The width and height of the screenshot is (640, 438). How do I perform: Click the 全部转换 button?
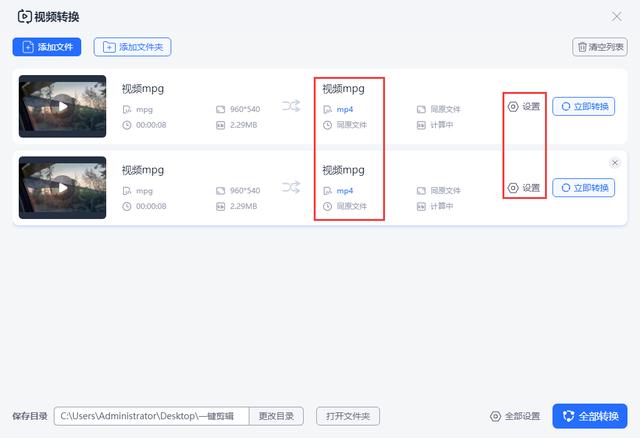point(590,416)
